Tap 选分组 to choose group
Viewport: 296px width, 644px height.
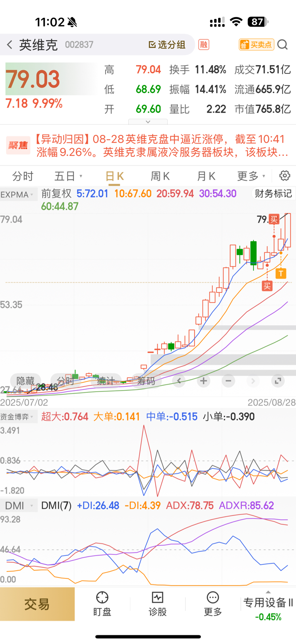click(x=167, y=45)
